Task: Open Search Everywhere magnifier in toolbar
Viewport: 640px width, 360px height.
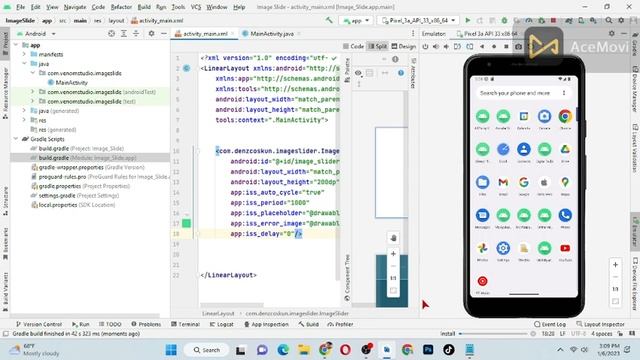Action: (609, 20)
